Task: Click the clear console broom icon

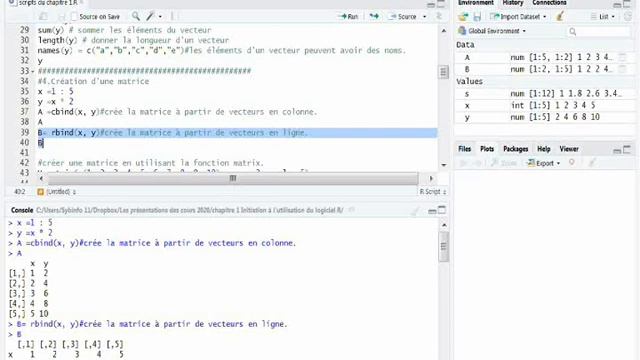Action: coord(415,211)
